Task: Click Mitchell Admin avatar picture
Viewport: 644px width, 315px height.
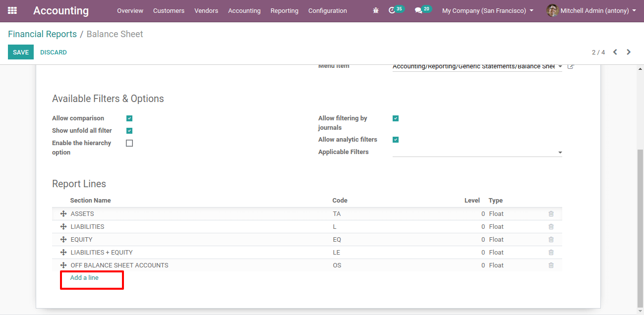Action: click(552, 10)
